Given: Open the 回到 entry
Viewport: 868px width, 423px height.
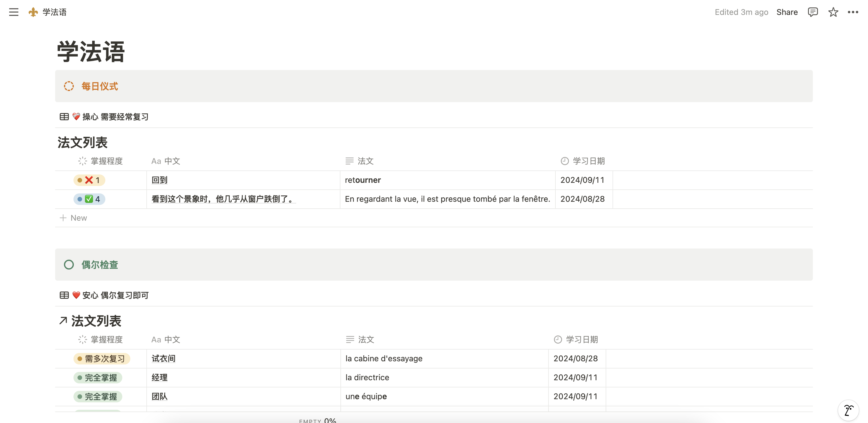Looking at the screenshot, I should point(159,180).
